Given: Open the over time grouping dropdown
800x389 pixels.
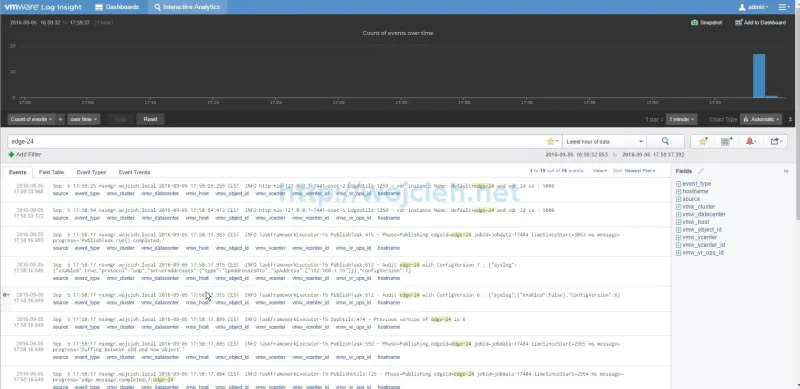Looking at the screenshot, I should click(x=84, y=119).
